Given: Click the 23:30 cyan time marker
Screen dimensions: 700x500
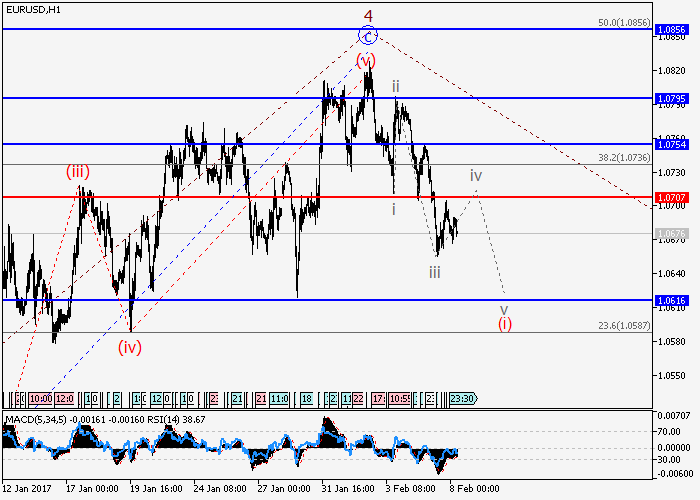Looking at the screenshot, I should tap(463, 399).
